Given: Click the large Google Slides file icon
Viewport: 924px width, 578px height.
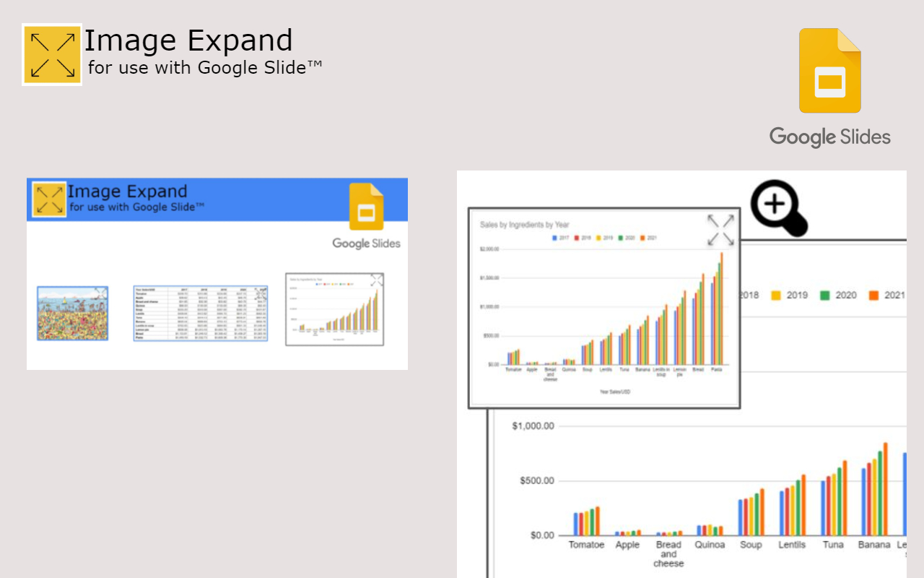Looking at the screenshot, I should (x=830, y=71).
